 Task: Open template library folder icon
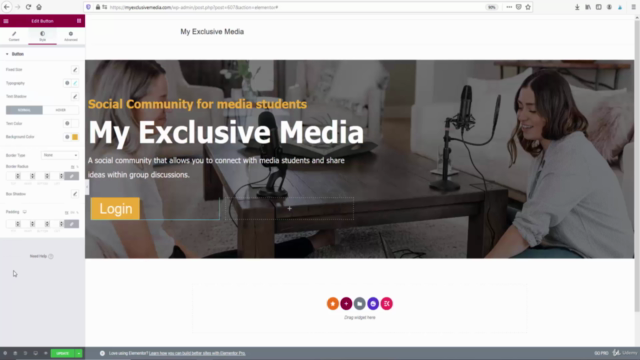click(x=360, y=304)
